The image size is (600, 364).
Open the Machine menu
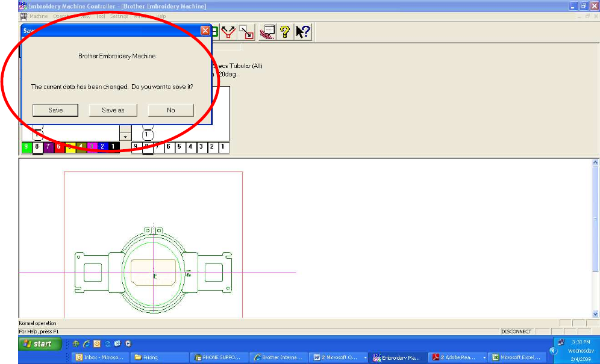(39, 16)
